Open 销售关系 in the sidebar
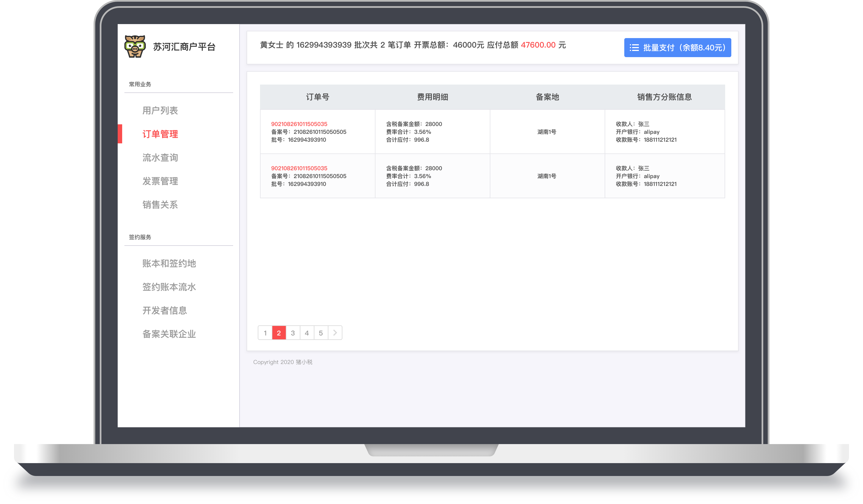The width and height of the screenshot is (863, 504). (x=160, y=205)
